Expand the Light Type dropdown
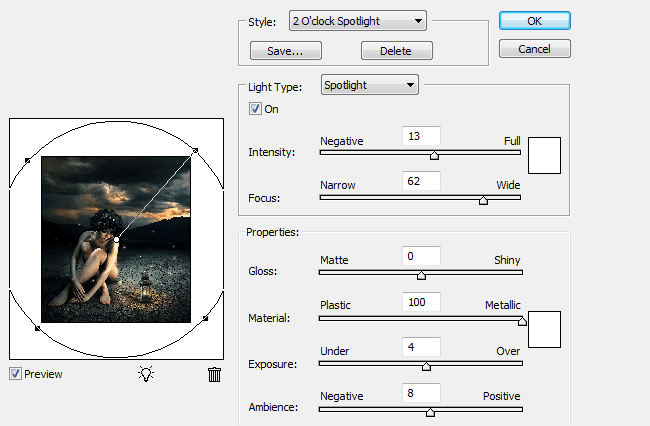This screenshot has height=426, width=650. [369, 85]
